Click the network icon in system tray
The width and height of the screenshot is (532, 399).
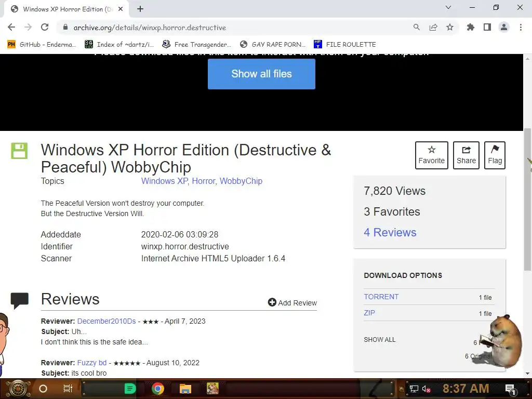pyautogui.click(x=414, y=389)
